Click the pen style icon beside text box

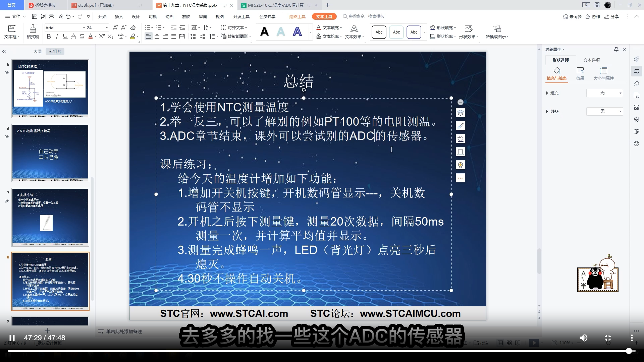[x=461, y=126]
